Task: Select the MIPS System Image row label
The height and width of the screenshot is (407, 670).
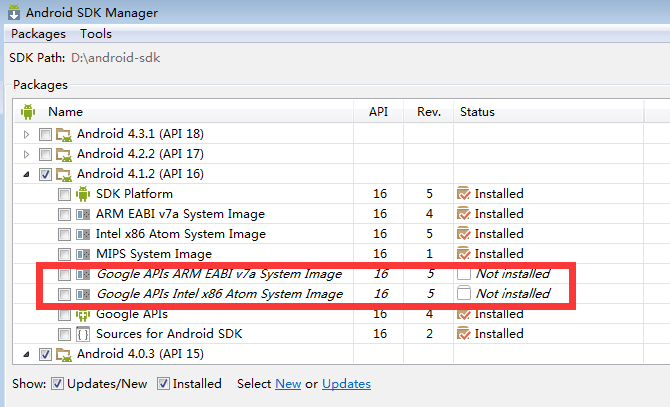Action: tap(154, 254)
